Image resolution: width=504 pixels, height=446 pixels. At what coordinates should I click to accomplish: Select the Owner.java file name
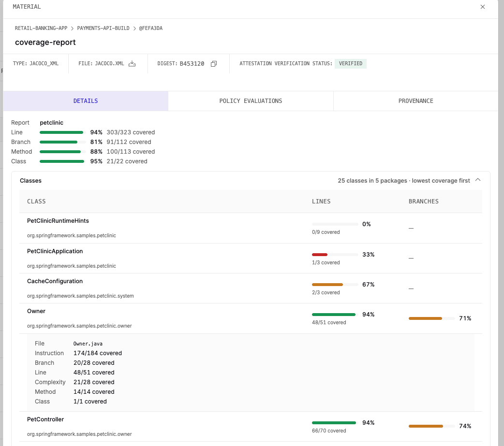point(88,344)
